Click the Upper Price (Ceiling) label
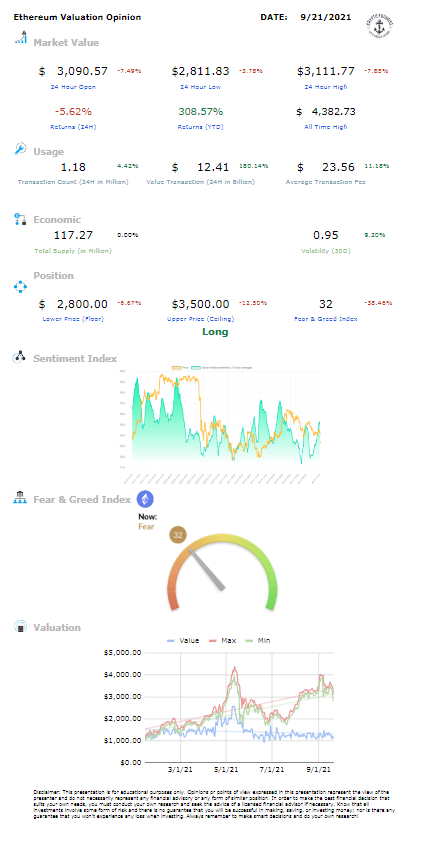 tap(201, 319)
